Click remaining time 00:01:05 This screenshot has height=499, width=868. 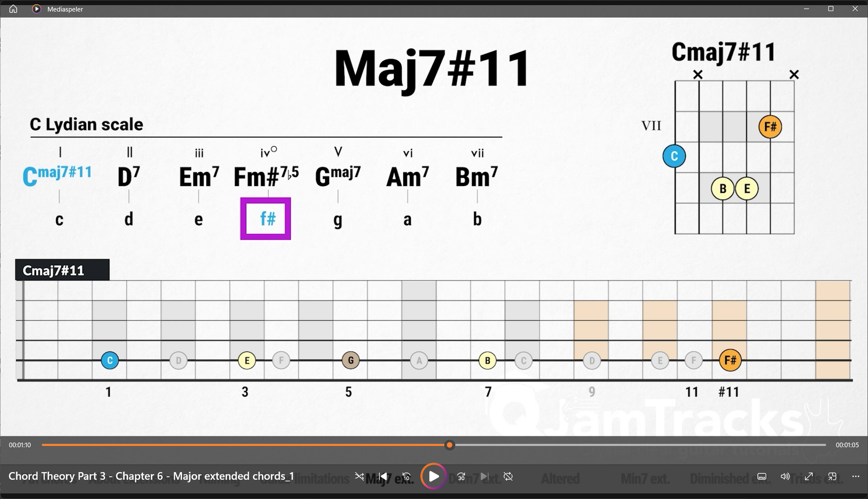pos(847,445)
